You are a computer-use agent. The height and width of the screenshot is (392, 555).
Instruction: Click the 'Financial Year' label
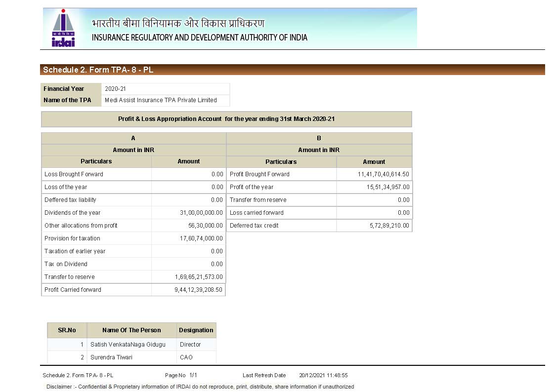click(x=64, y=89)
